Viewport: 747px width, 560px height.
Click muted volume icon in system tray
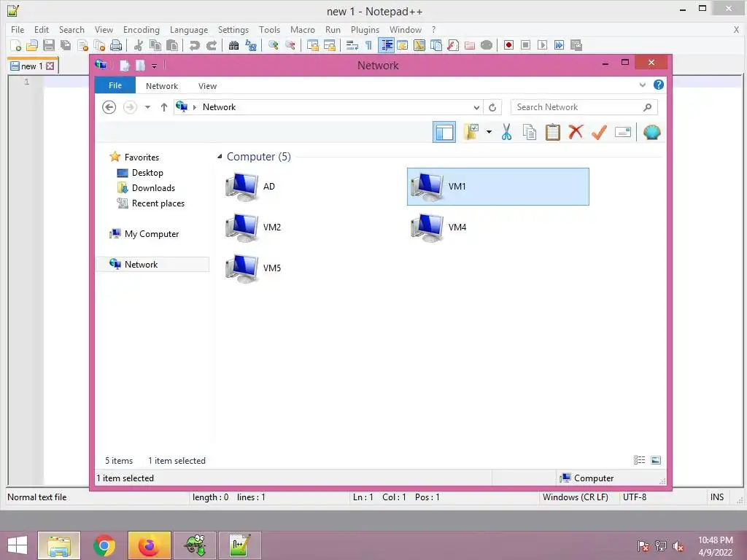(x=678, y=545)
